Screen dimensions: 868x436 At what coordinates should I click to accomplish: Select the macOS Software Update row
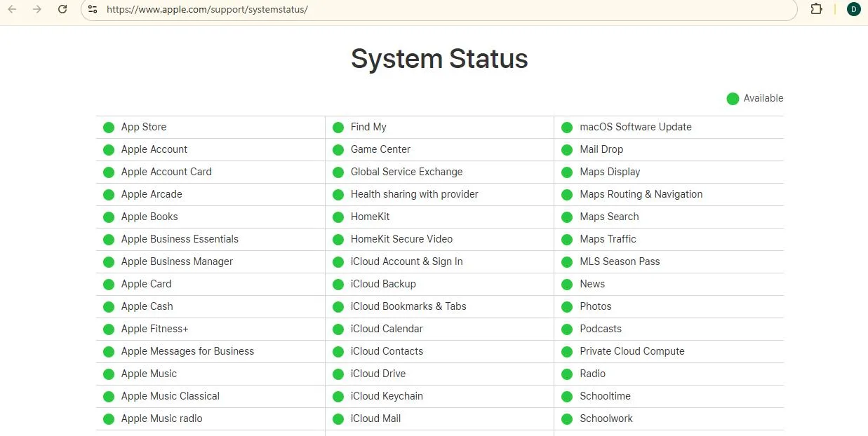click(636, 127)
